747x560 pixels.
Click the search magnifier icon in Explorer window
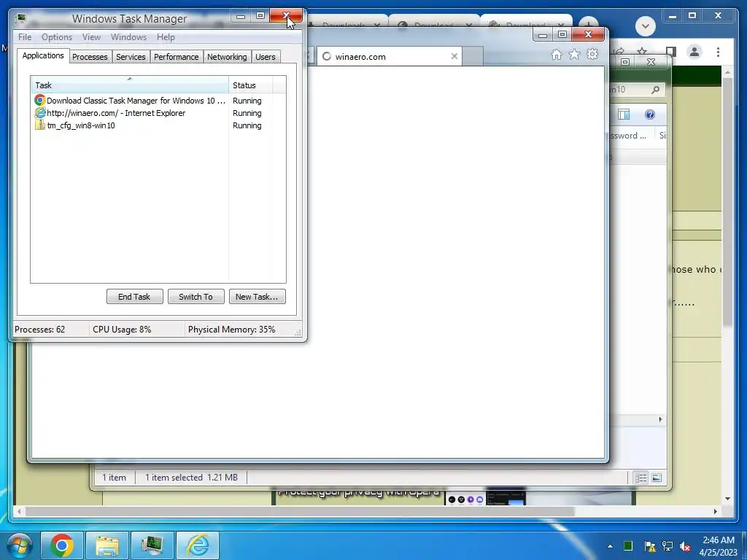click(x=656, y=90)
